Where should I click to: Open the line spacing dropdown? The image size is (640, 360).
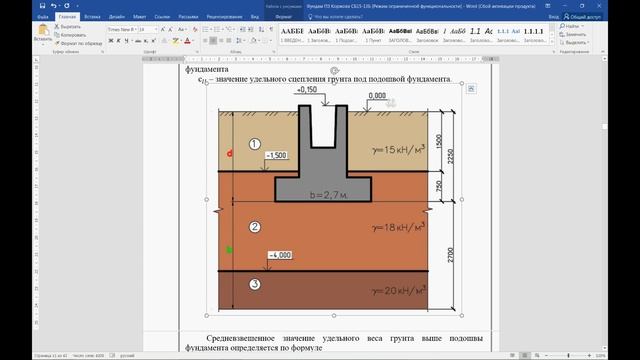point(240,40)
